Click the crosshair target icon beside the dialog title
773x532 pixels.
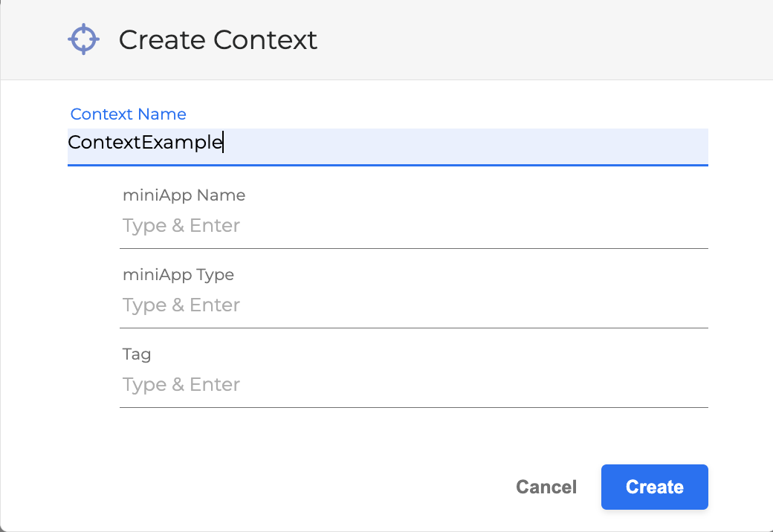click(83, 39)
